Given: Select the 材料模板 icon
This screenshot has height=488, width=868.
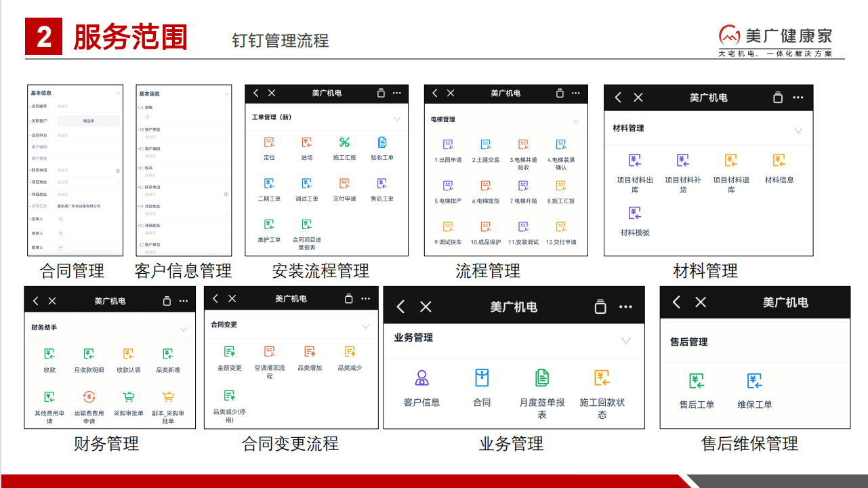Looking at the screenshot, I should [x=635, y=213].
